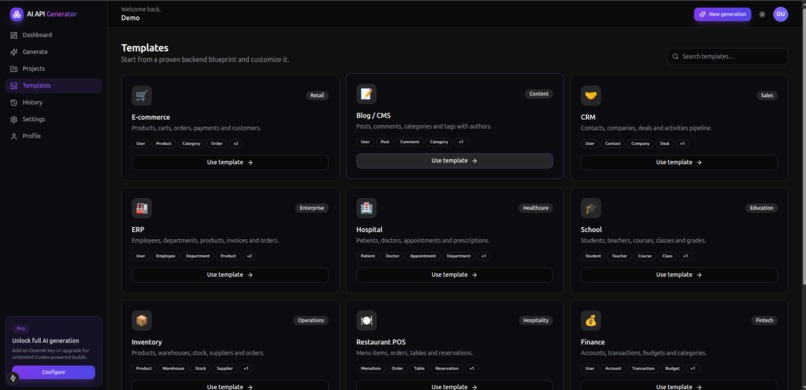Select Templates in the sidebar
The height and width of the screenshot is (390, 806).
click(x=53, y=86)
